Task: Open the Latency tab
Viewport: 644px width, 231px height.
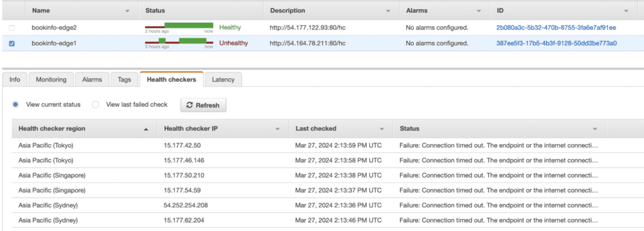Action: (223, 80)
